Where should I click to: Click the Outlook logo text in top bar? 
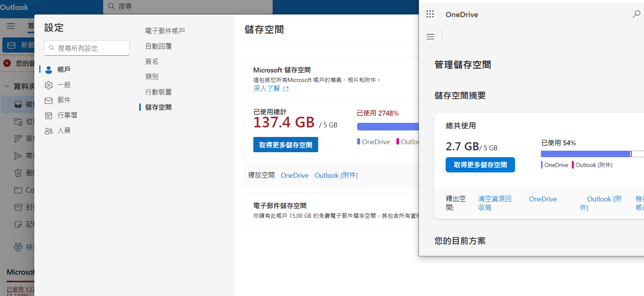click(x=14, y=7)
